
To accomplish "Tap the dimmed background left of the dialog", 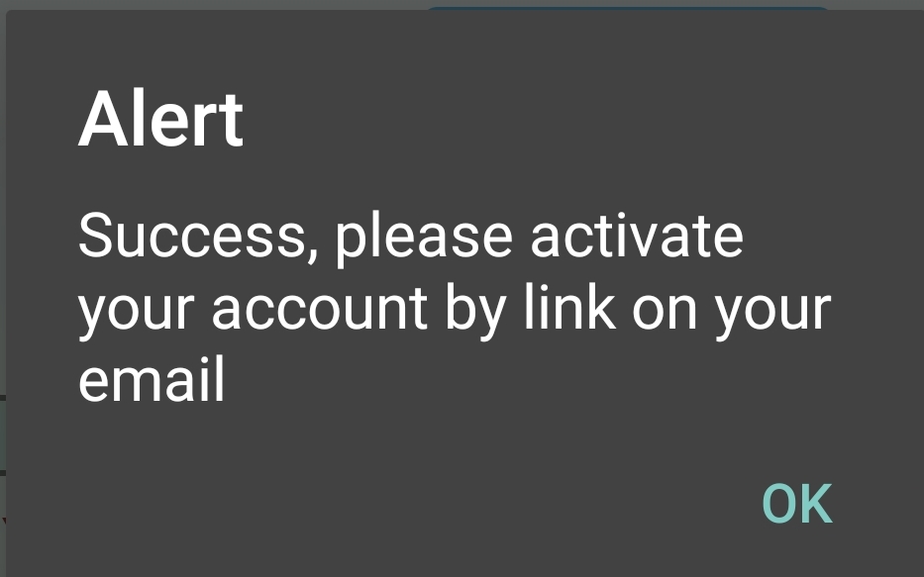I will coord(2,294).
